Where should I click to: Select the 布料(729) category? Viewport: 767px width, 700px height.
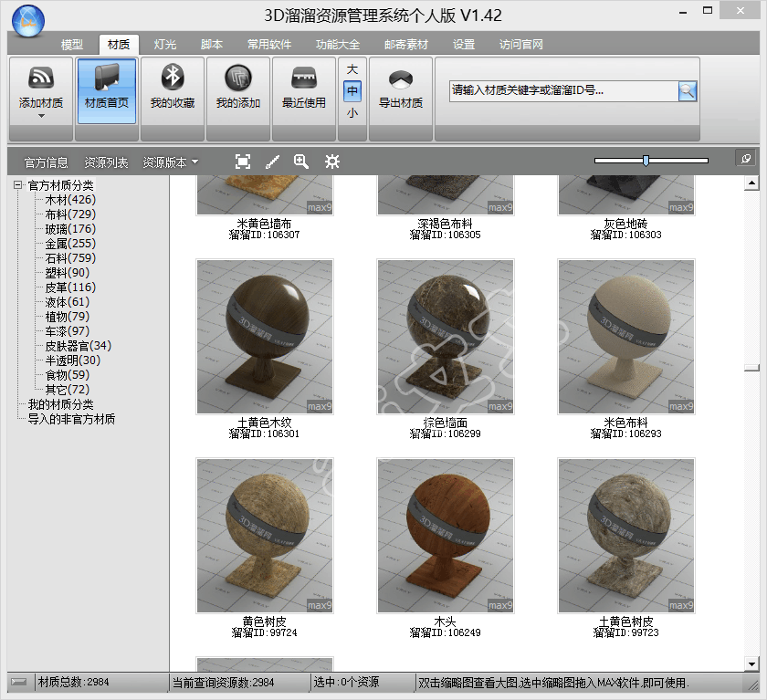point(70,214)
